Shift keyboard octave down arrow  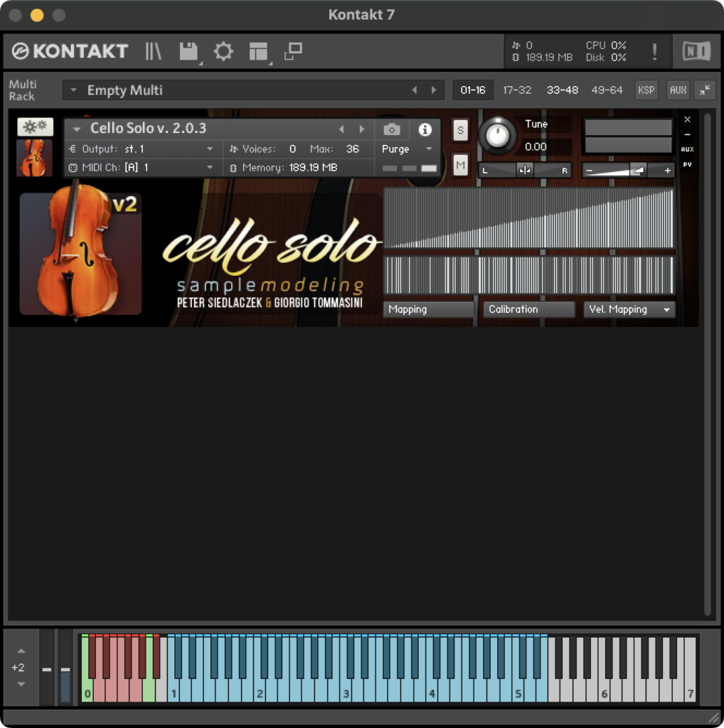tap(21, 684)
